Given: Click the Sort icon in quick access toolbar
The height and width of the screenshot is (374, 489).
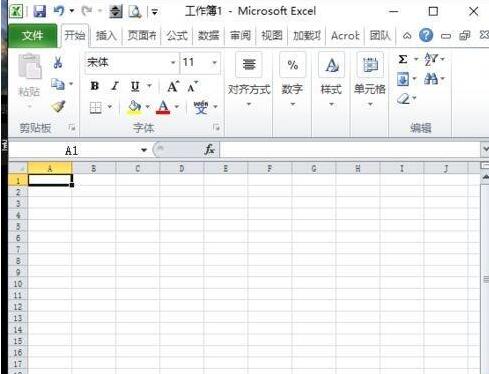Looking at the screenshot, I should [116, 12].
